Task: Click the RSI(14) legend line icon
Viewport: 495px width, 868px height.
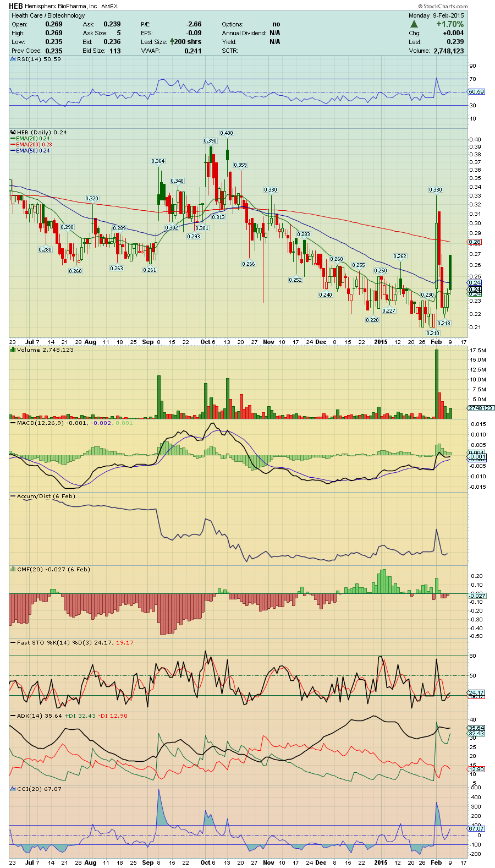Action: point(13,59)
